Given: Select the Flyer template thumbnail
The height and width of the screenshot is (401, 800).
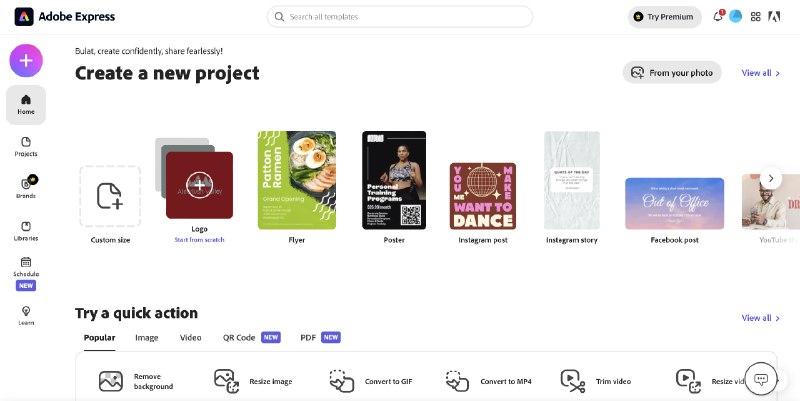Looking at the screenshot, I should pyautogui.click(x=296, y=180).
